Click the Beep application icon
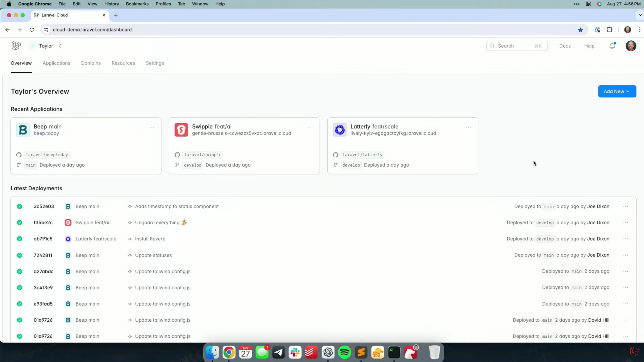The width and height of the screenshot is (644, 362). tap(23, 130)
